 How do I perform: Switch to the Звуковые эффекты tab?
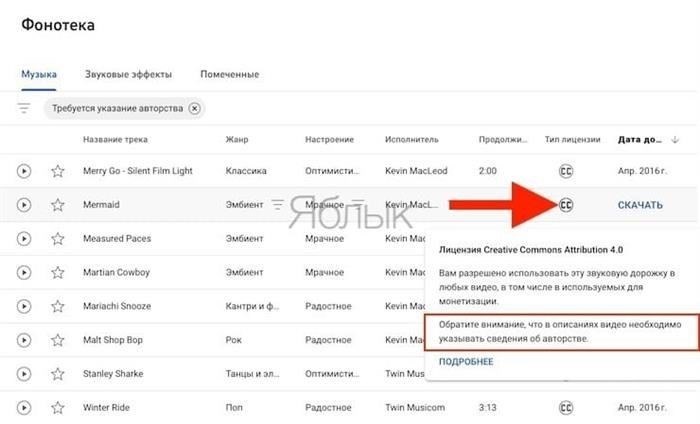(128, 74)
